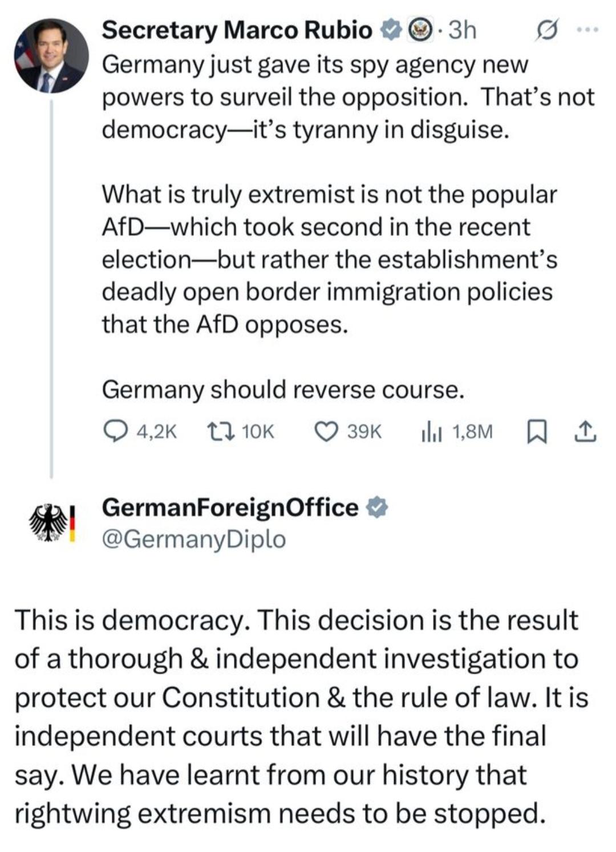Open Marco Rubio's profile picture
This screenshot has height=852, width=616.
tap(51, 56)
